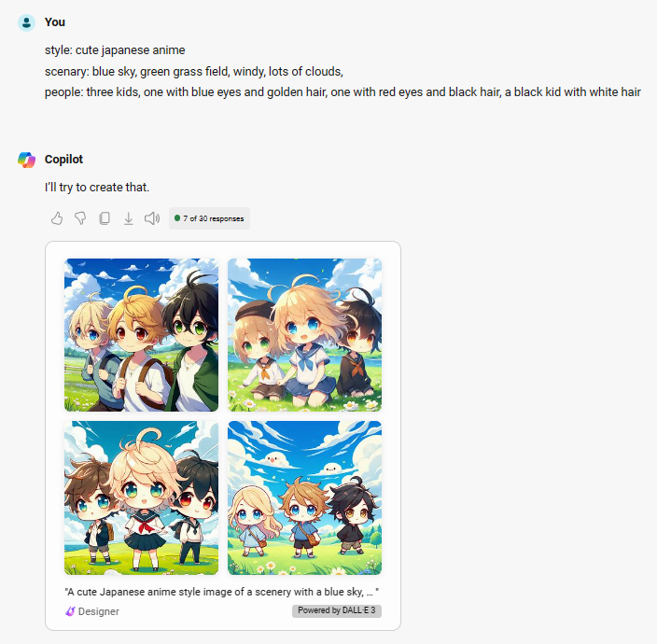Download the response using the export icon
Screen dimensions: 657x644
click(x=128, y=218)
